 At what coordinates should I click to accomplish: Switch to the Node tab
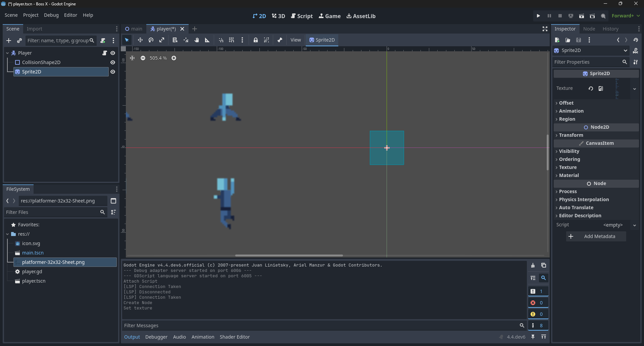coord(589,29)
